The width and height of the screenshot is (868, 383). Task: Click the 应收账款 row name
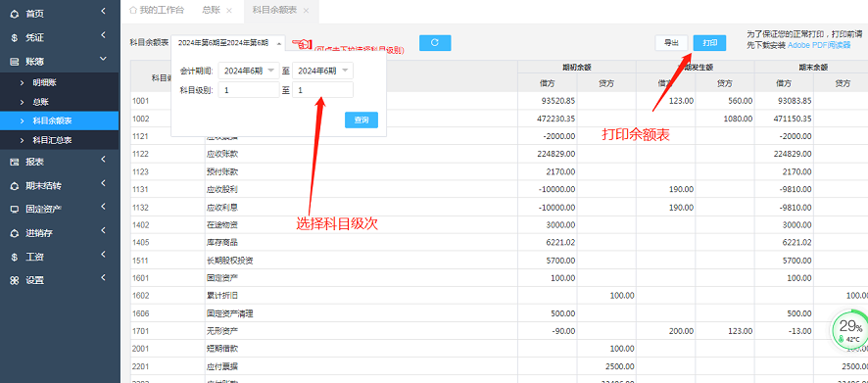click(x=222, y=154)
